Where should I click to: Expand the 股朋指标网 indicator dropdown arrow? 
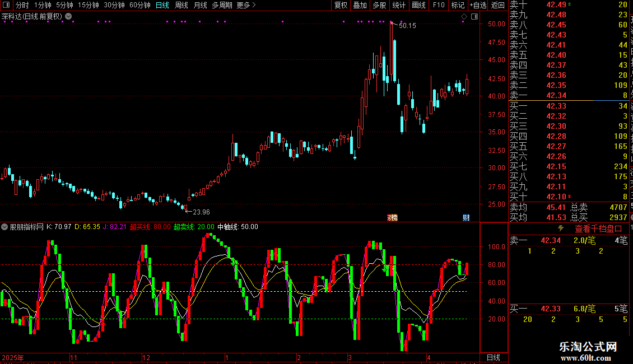4,227
